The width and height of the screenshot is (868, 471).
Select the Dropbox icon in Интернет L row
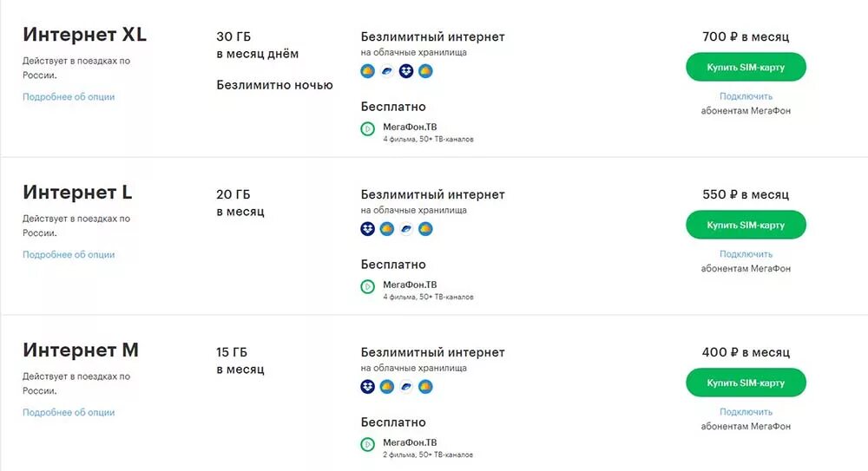pyautogui.click(x=367, y=229)
